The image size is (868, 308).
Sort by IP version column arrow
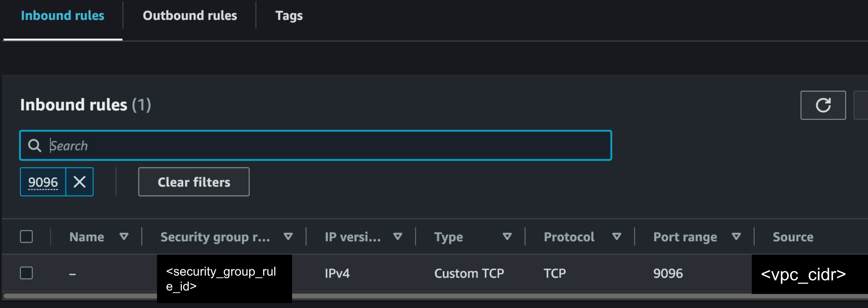click(397, 237)
